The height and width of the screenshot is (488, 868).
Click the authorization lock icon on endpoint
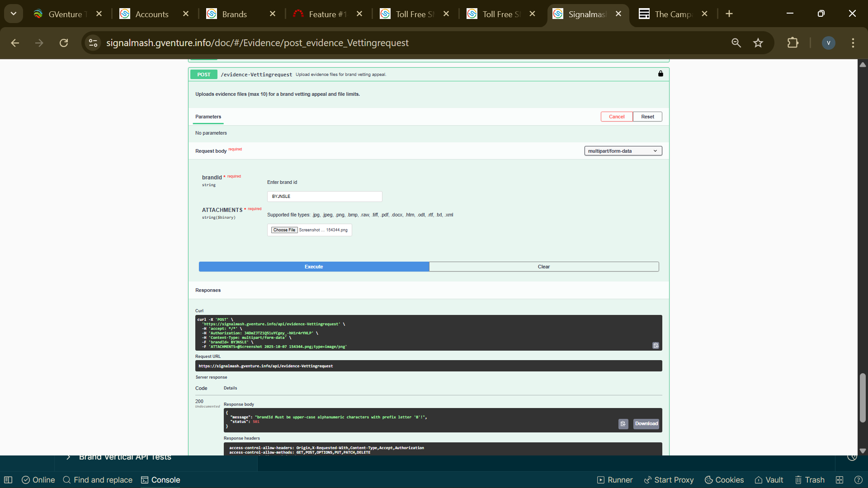tap(660, 74)
